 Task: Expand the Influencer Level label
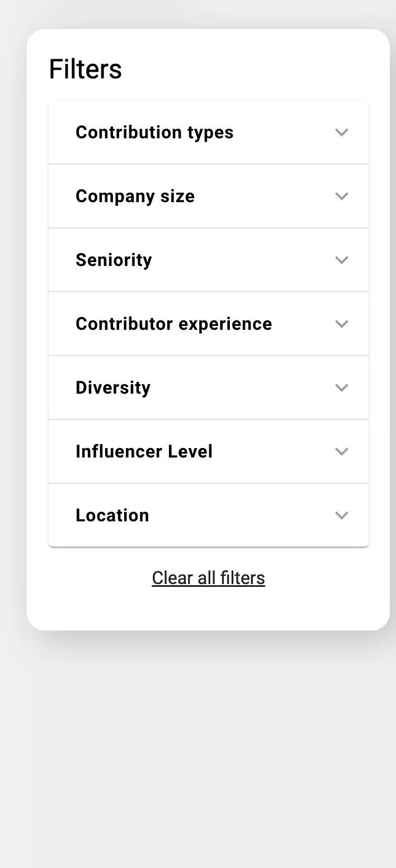pos(144,452)
